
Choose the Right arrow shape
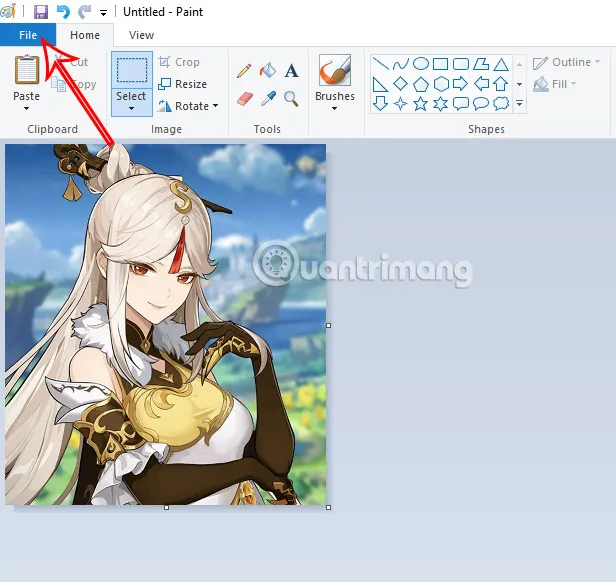(x=460, y=84)
